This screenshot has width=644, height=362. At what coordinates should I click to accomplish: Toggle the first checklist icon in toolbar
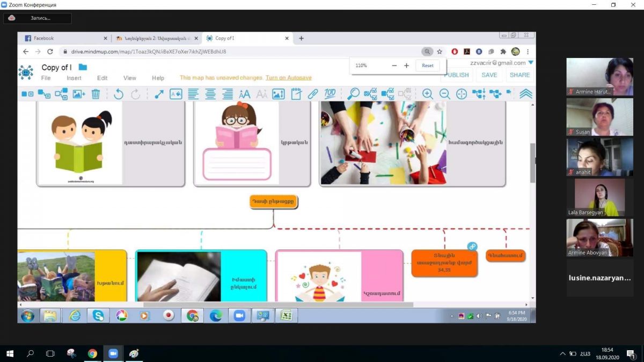tap(370, 94)
